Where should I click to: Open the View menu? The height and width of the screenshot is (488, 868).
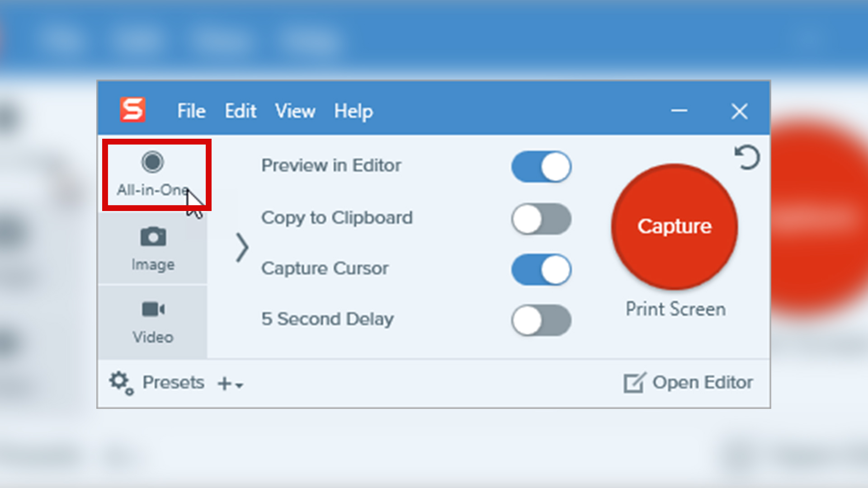[x=295, y=111]
